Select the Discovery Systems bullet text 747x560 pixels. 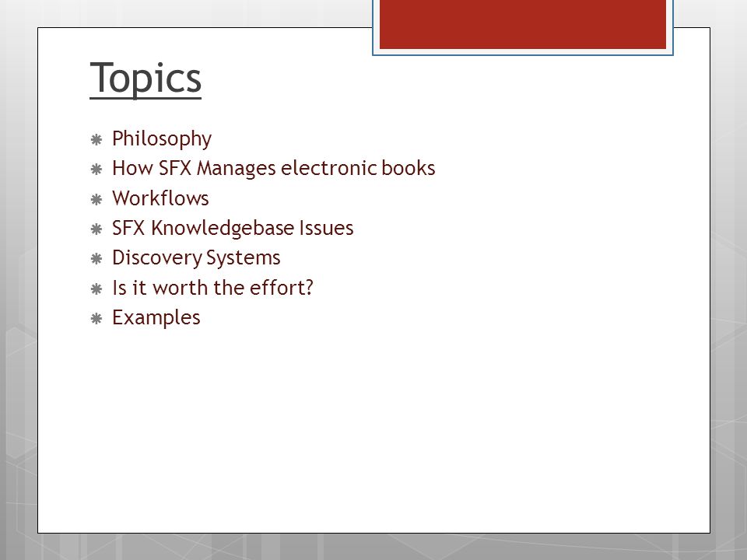(196, 258)
